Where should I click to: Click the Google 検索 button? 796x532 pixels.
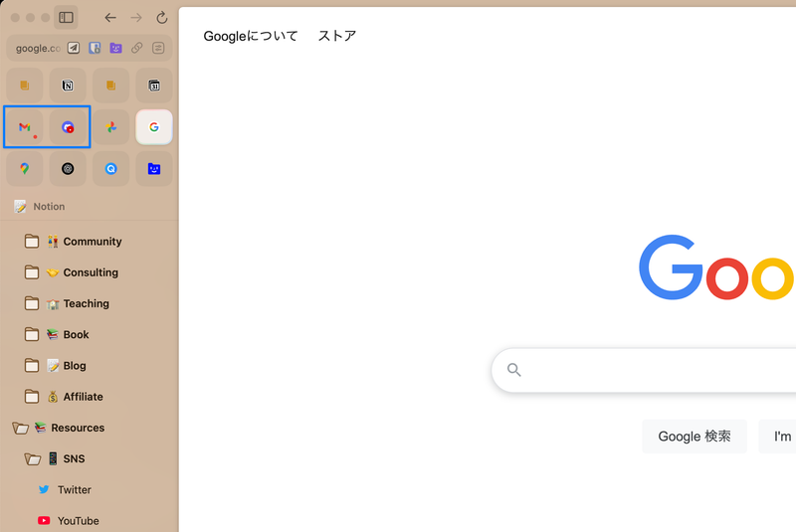pos(694,437)
